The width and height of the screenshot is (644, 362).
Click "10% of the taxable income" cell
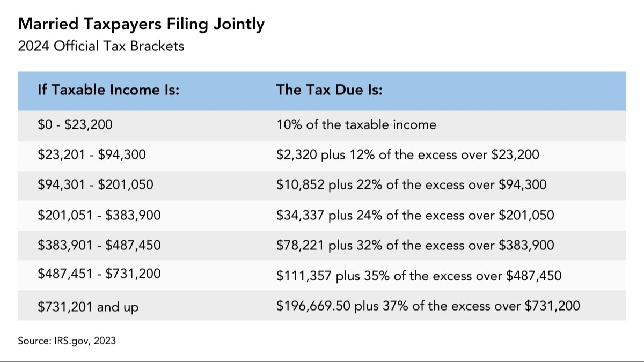click(356, 125)
